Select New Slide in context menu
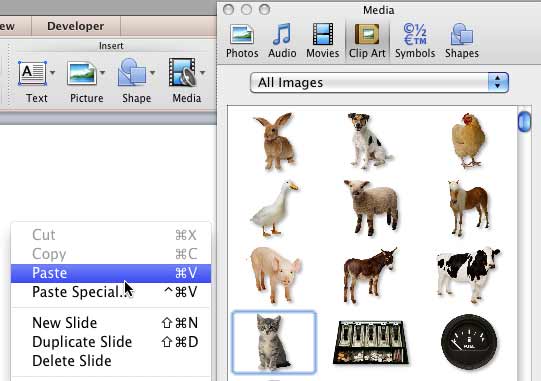Viewport: 541px width, 381px height. click(111, 323)
